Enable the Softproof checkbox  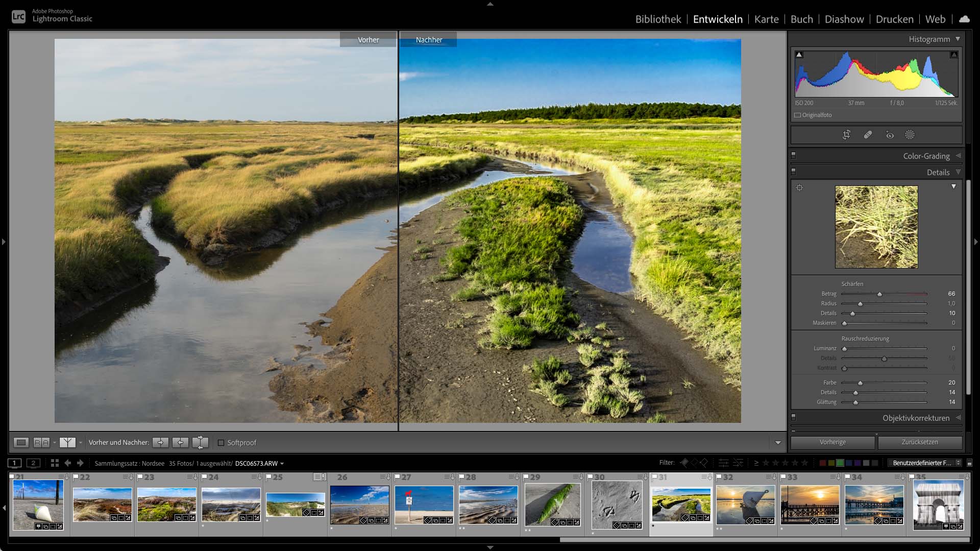(221, 443)
